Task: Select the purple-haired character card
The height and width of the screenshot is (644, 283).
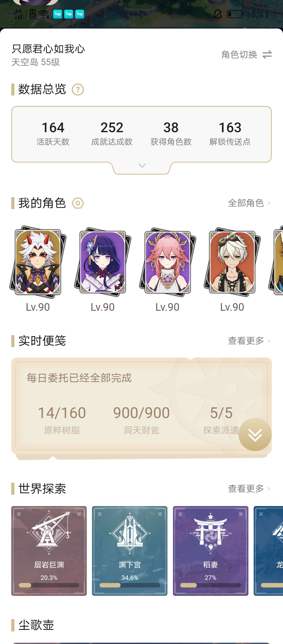Action: tap(103, 262)
